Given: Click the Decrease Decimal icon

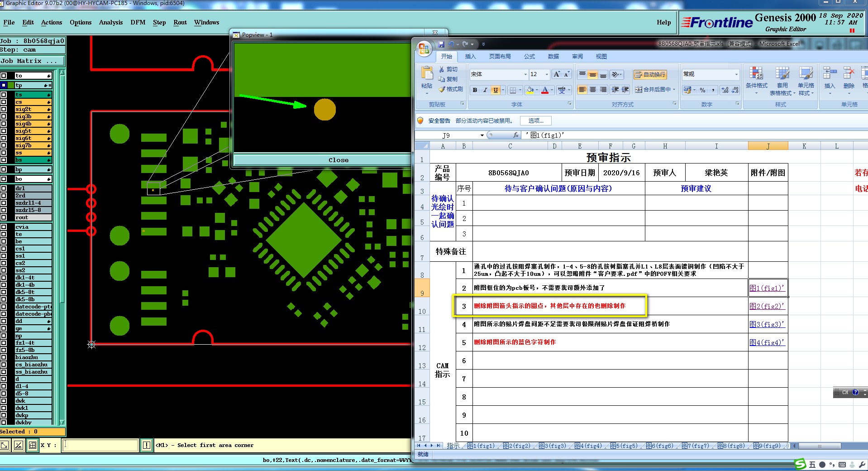Looking at the screenshot, I should (x=735, y=90).
